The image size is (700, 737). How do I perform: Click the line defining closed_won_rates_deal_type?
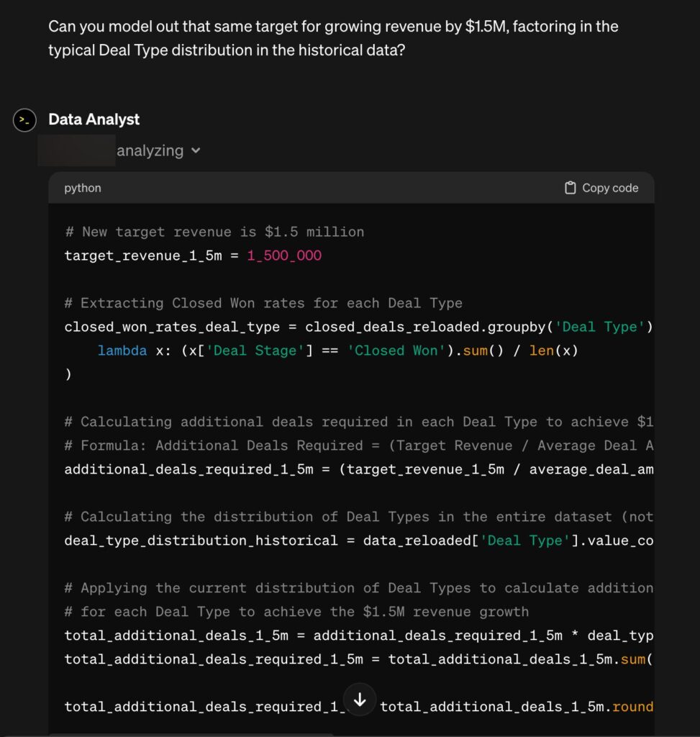[x=359, y=327]
